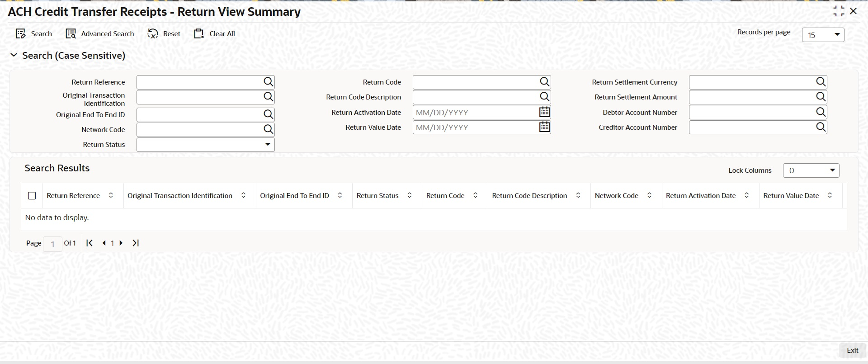
Task: Collapse the Search (Case Sensitive) section
Action: [x=14, y=55]
